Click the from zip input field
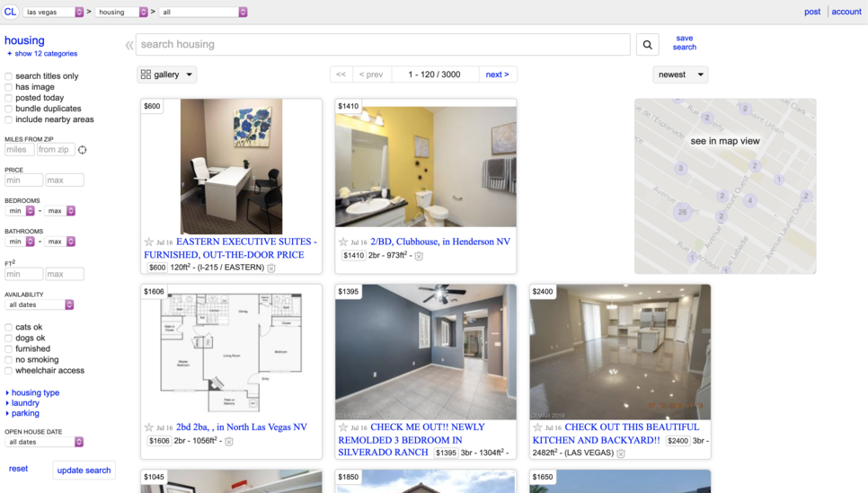This screenshot has height=493, width=868. pyautogui.click(x=56, y=149)
